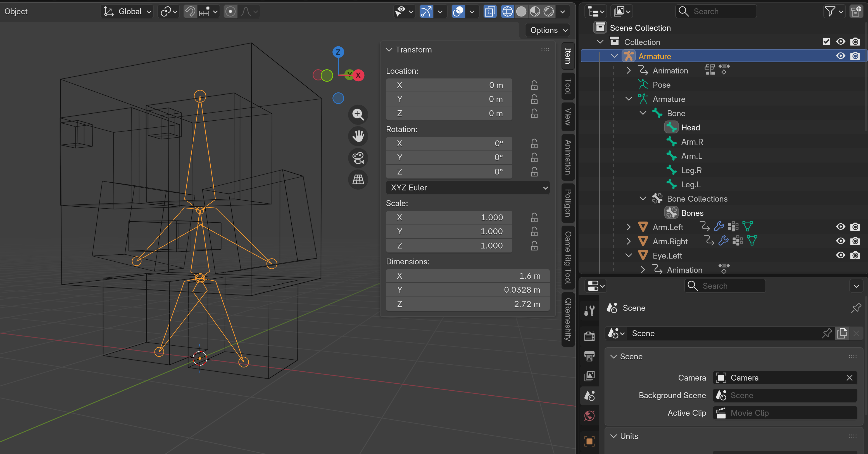Hide Arm.Left object in viewport
The image size is (868, 454).
pyautogui.click(x=840, y=227)
